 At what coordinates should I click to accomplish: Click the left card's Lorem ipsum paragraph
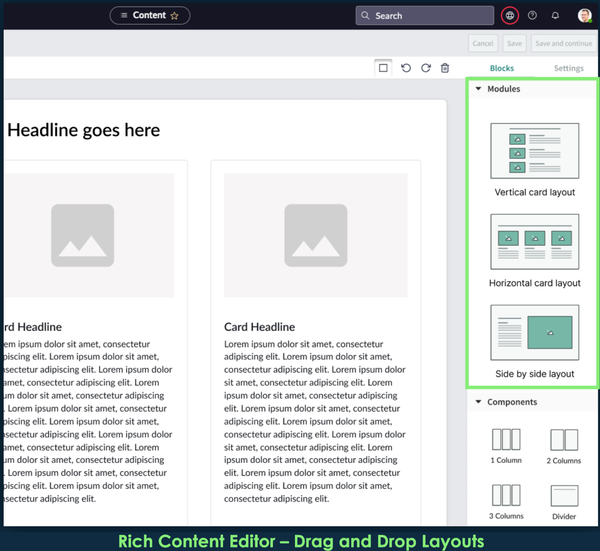coord(88,421)
